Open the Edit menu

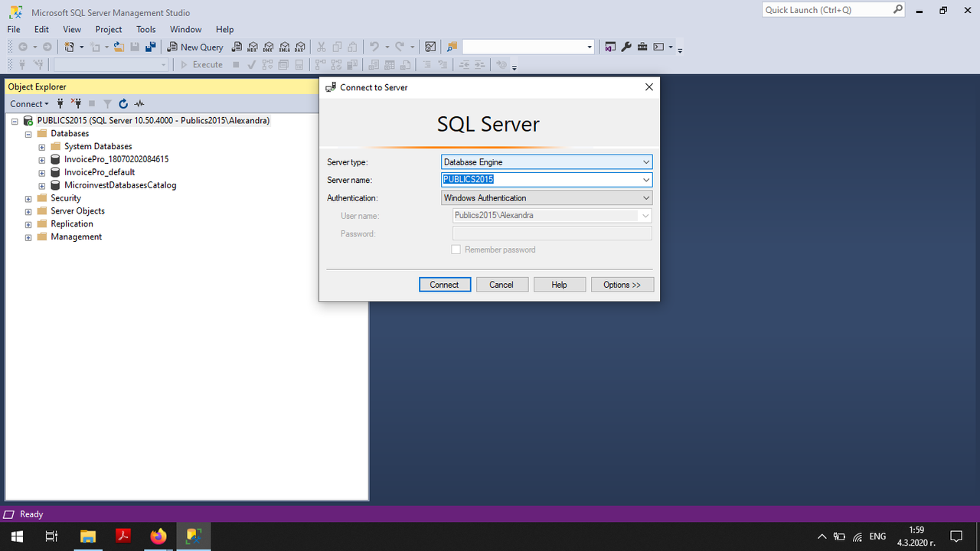click(41, 29)
